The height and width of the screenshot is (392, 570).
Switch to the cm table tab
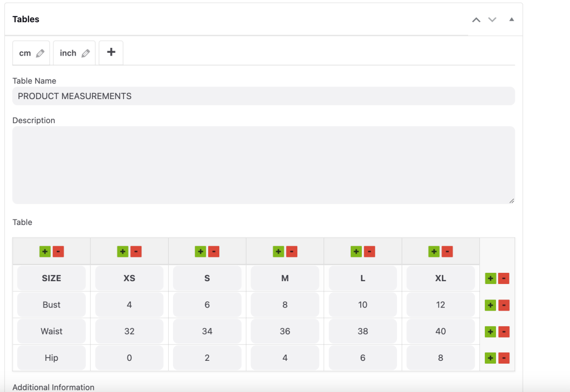pos(25,53)
